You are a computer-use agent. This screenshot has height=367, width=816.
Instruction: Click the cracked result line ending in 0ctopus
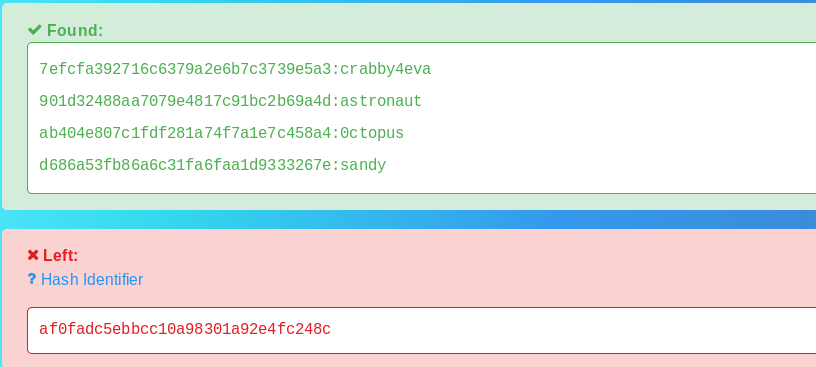click(222, 133)
